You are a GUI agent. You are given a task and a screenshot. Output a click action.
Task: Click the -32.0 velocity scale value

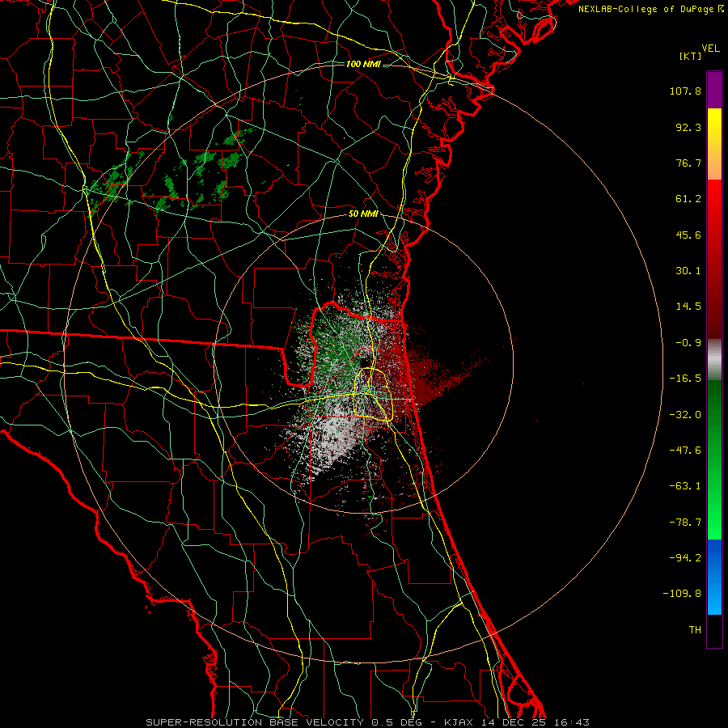[685, 415]
